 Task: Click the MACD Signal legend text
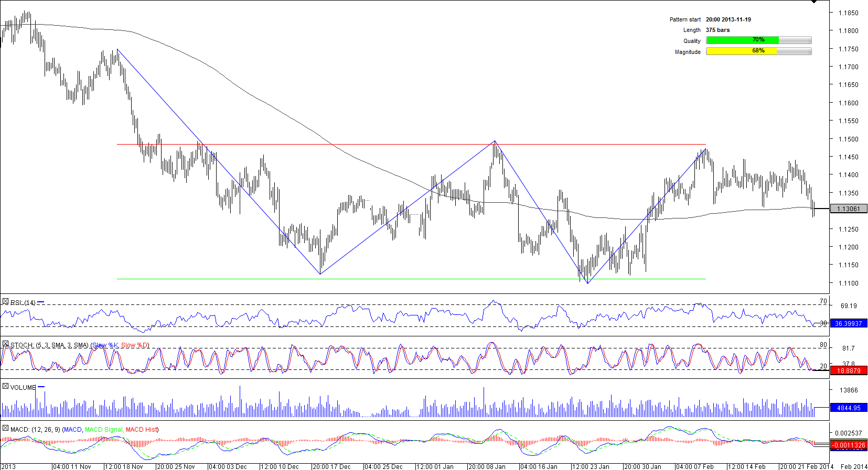point(103,430)
